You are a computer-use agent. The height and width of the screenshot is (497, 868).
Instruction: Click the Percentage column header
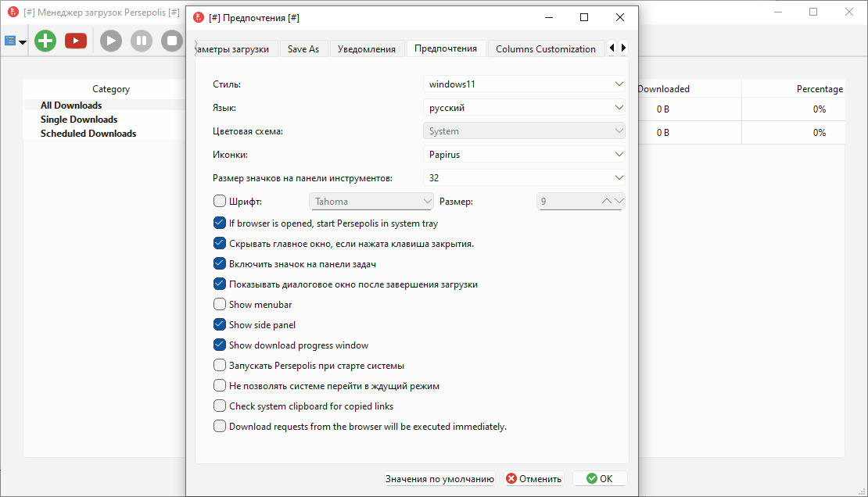point(820,89)
